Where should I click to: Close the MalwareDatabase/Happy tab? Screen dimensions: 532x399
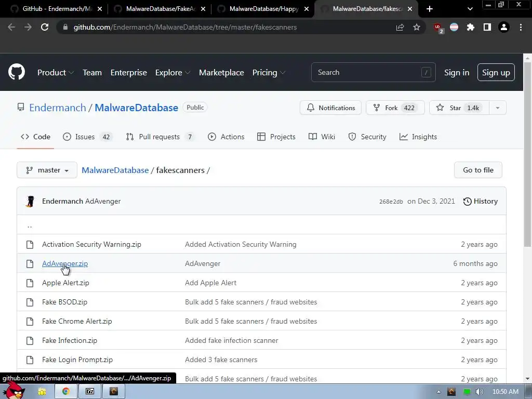307,9
